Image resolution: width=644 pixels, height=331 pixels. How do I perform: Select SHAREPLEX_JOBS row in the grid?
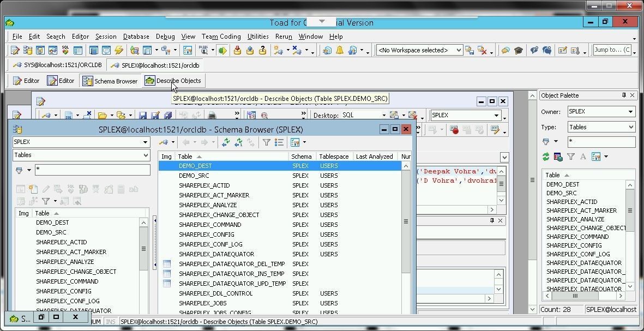(x=280, y=304)
